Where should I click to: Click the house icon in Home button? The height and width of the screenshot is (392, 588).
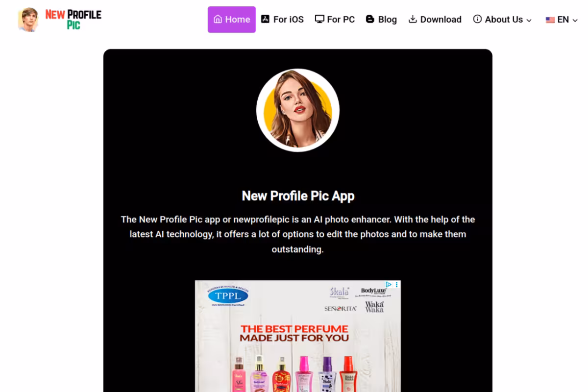coord(218,19)
